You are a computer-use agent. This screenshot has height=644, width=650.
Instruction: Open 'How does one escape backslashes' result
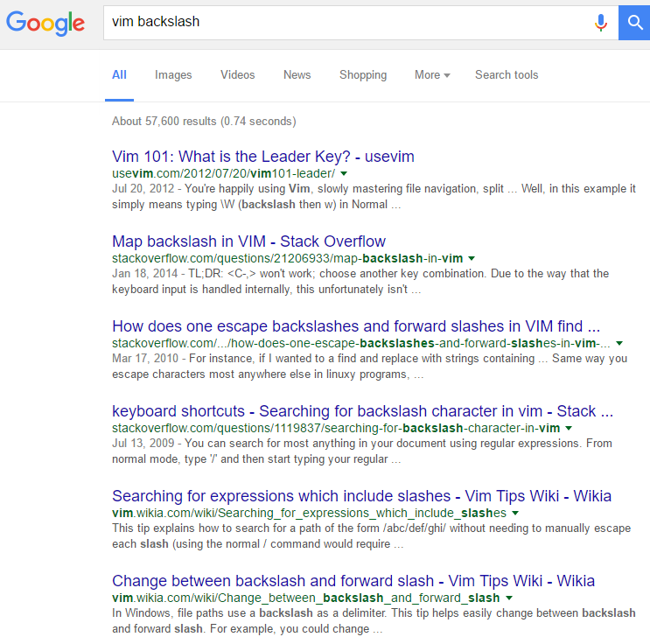click(356, 326)
